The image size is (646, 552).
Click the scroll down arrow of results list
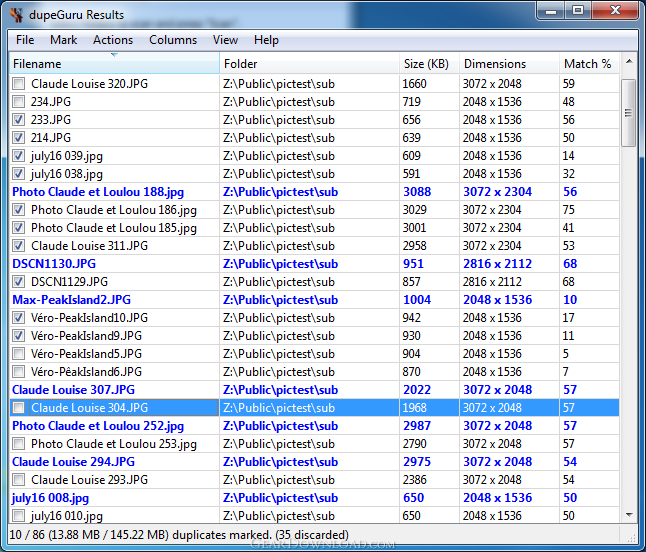tap(629, 515)
